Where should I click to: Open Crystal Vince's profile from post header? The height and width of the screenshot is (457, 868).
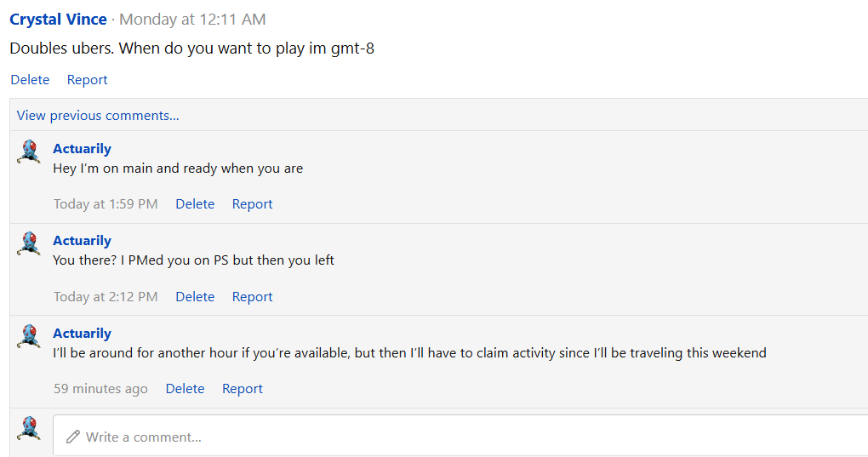tap(58, 20)
